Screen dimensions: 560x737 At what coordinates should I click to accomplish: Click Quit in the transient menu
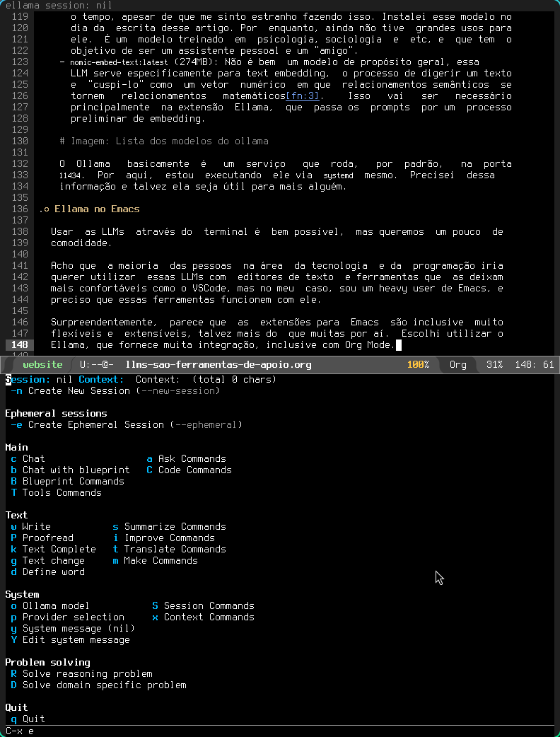tap(33, 719)
